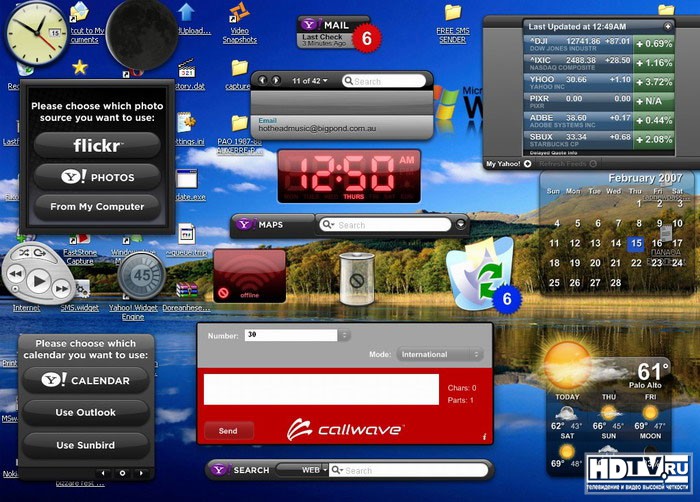Open the Number field dropdown arrow

(x=344, y=335)
